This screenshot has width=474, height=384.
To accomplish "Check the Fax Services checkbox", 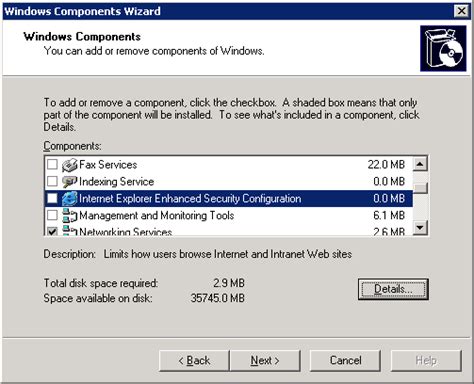I will pos(52,164).
